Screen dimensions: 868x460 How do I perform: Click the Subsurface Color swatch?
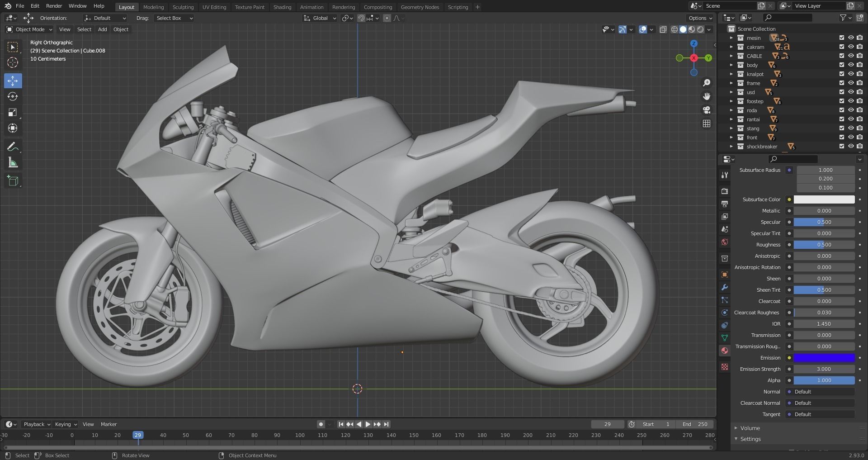tap(824, 199)
